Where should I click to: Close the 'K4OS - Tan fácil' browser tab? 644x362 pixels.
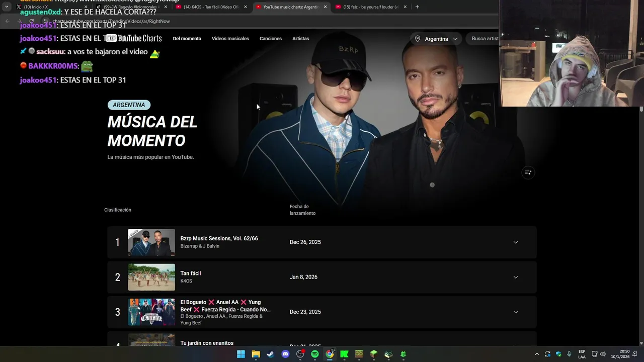pos(246,7)
